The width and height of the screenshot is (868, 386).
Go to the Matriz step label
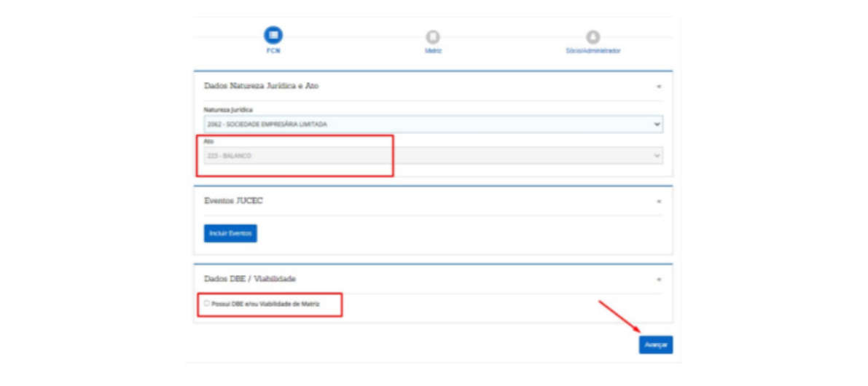point(433,51)
